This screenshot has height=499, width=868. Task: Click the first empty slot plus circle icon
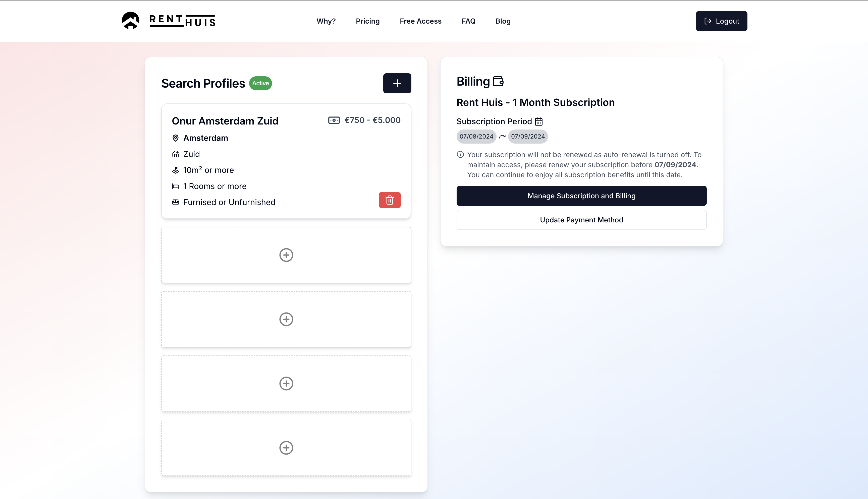[286, 255]
